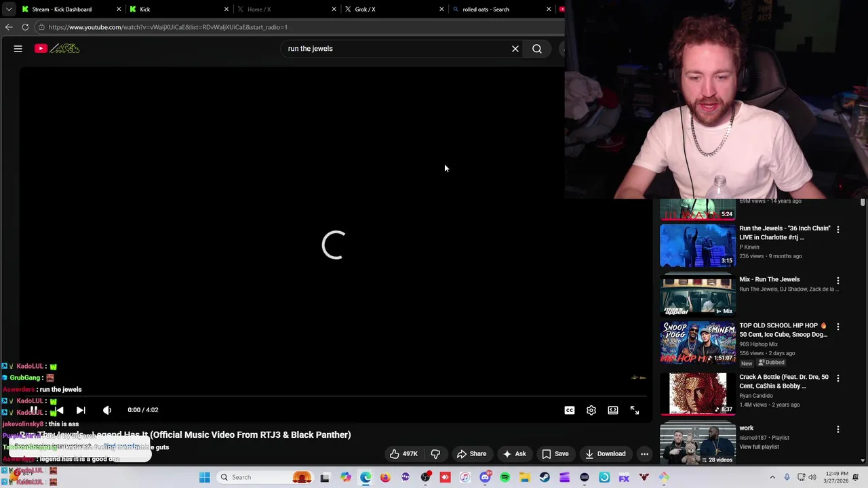Go back with the browser back arrow

pyautogui.click(x=9, y=27)
